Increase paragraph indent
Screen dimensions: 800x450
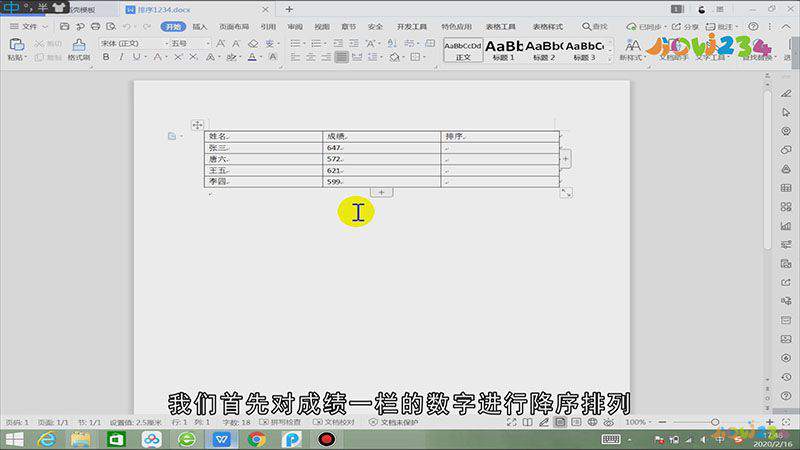point(354,43)
